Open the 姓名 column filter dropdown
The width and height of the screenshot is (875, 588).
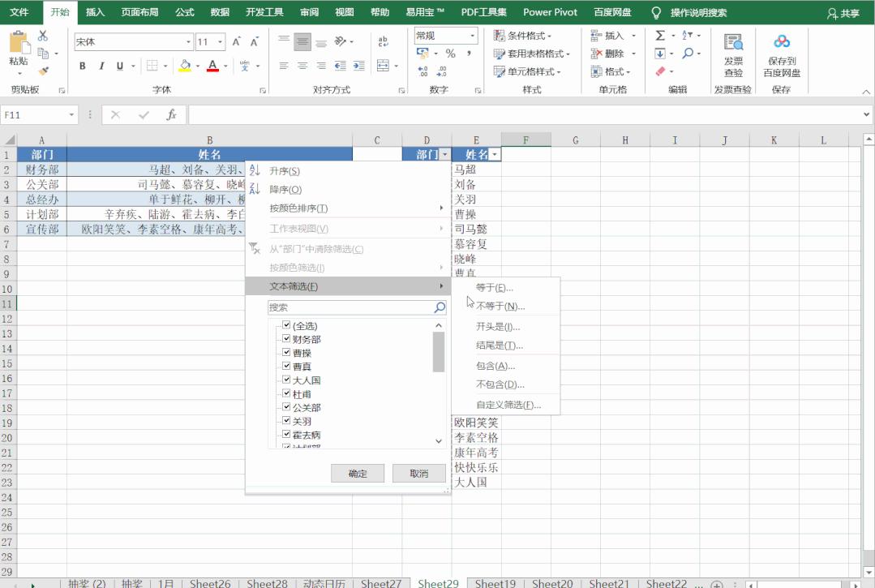coord(495,153)
